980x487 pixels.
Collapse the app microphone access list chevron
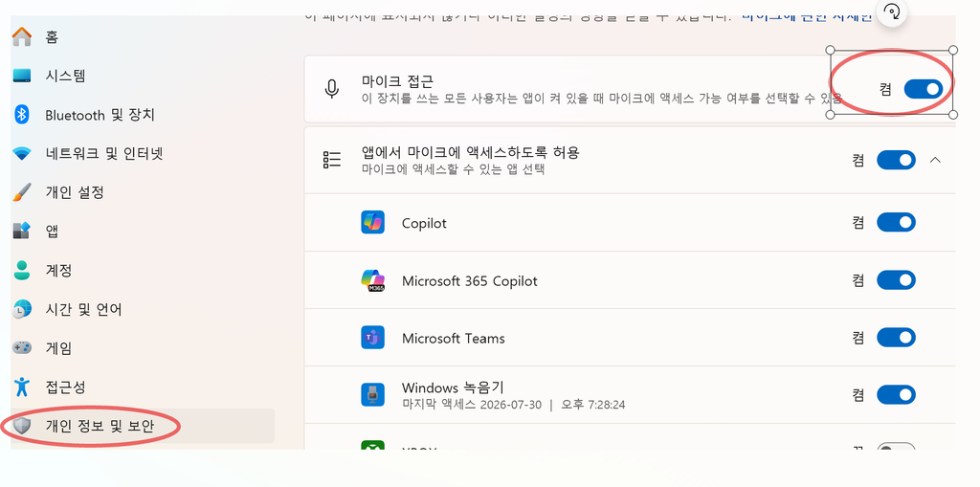(x=935, y=160)
